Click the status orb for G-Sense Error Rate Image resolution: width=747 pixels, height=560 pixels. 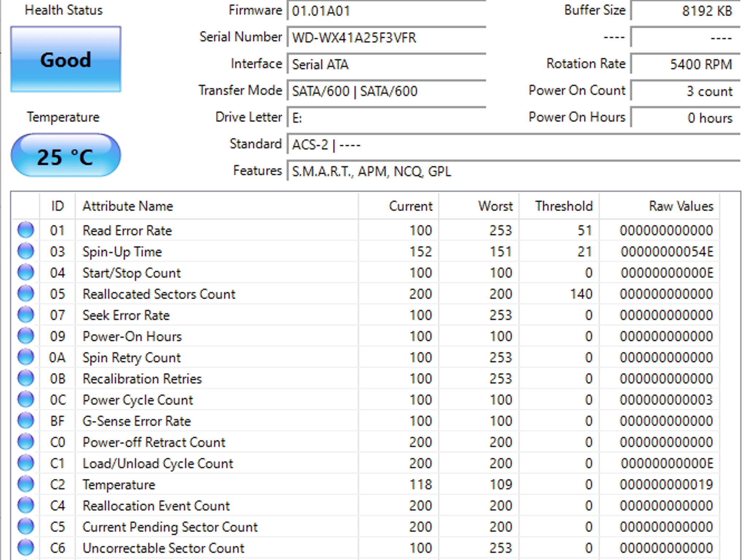pos(26,420)
